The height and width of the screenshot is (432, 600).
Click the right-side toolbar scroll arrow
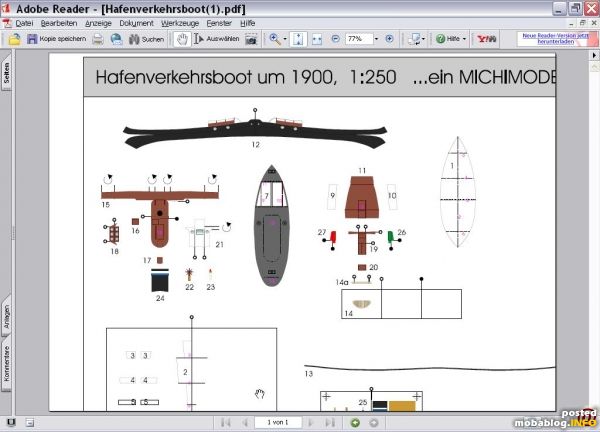point(594,55)
